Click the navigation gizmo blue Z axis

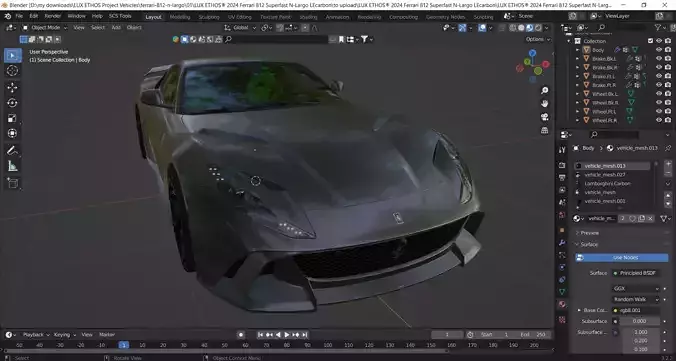tap(532, 53)
